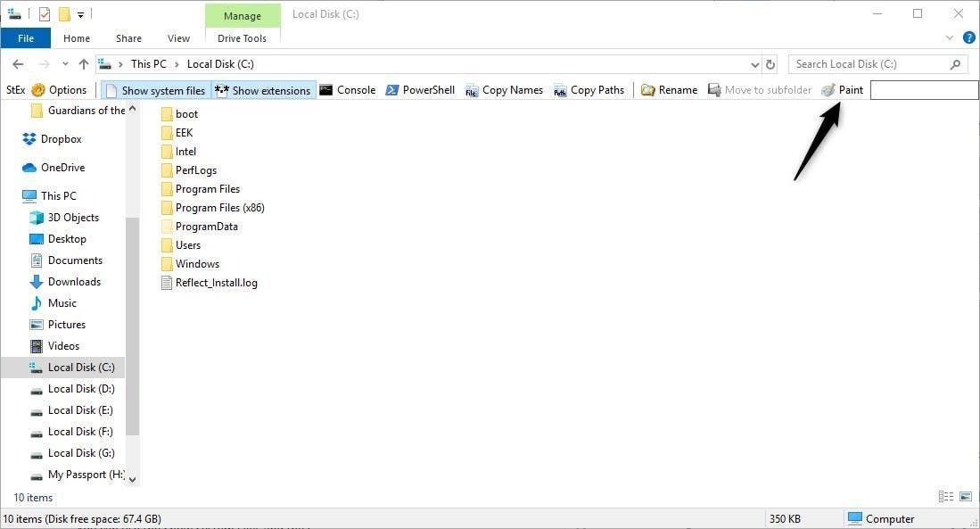980x529 pixels.
Task: Launch Console from StEx toolbar
Action: click(x=348, y=90)
